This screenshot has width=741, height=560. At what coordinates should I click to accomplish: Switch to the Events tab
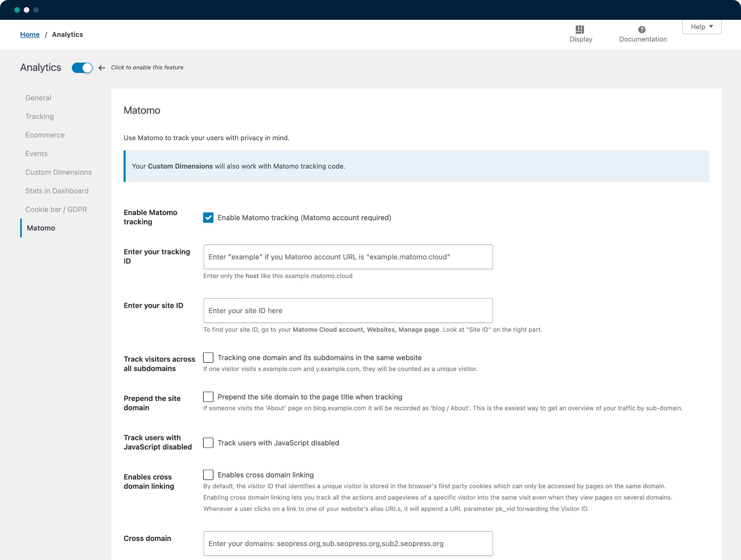[x=36, y=154]
